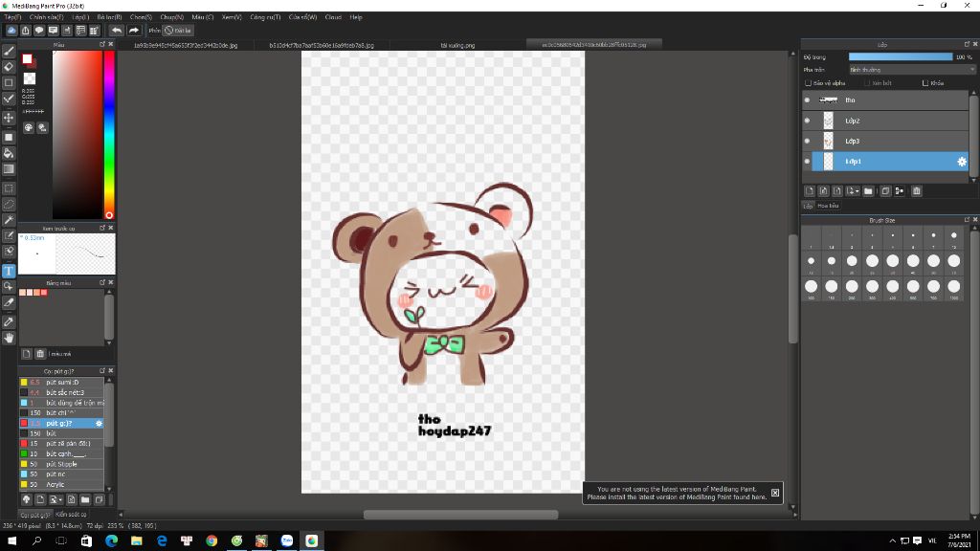
Task: Hide the Lớp2 layer
Action: point(807,121)
